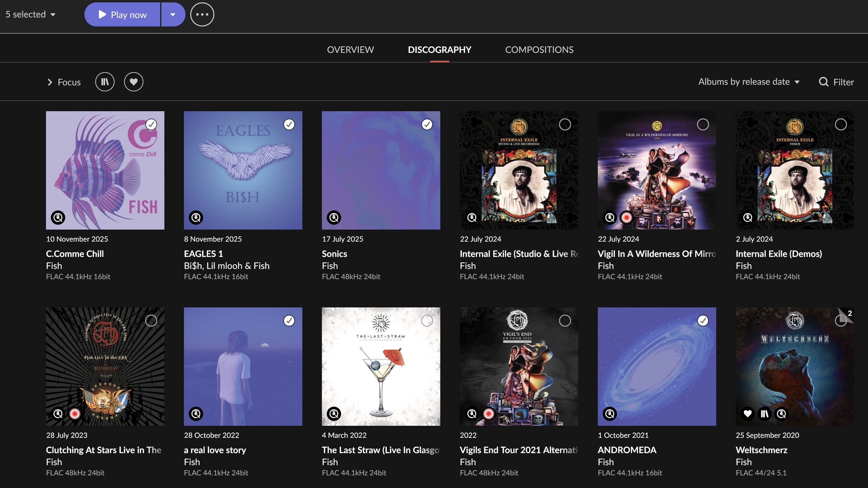Image resolution: width=868 pixels, height=488 pixels.
Task: Click the Filter magnifier icon
Action: [x=824, y=82]
